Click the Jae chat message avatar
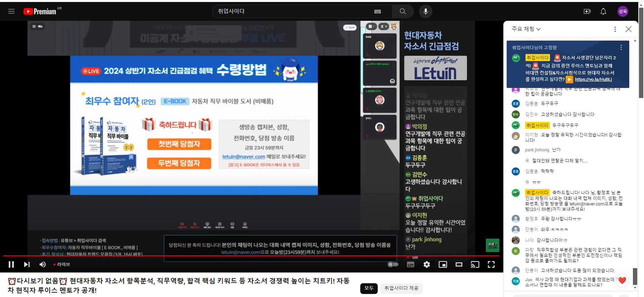This screenshot has width=644, height=297. click(516, 281)
